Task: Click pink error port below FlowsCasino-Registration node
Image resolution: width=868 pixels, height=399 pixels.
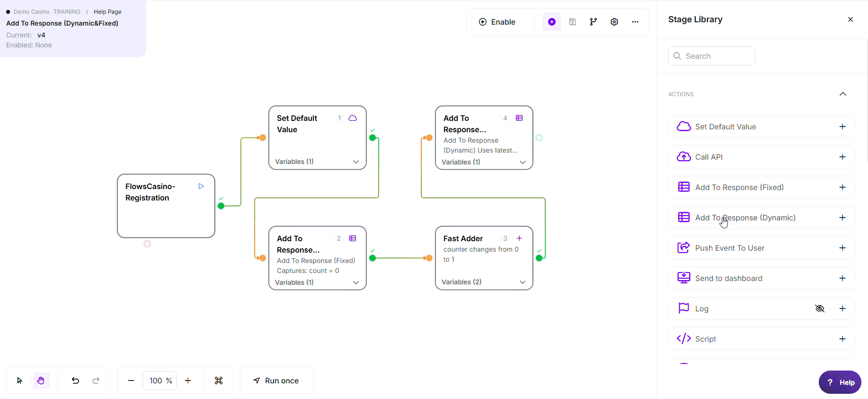Action: pos(147,244)
